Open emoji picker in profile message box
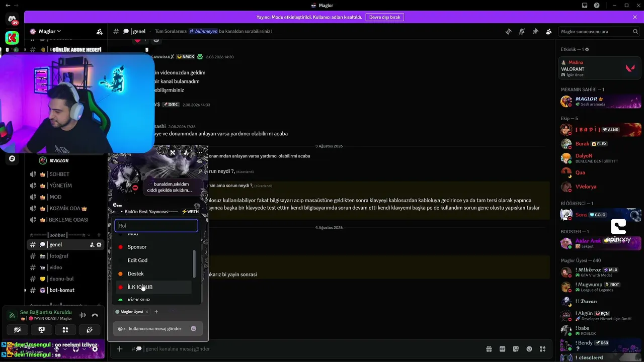The width and height of the screenshot is (644, 362). click(194, 329)
